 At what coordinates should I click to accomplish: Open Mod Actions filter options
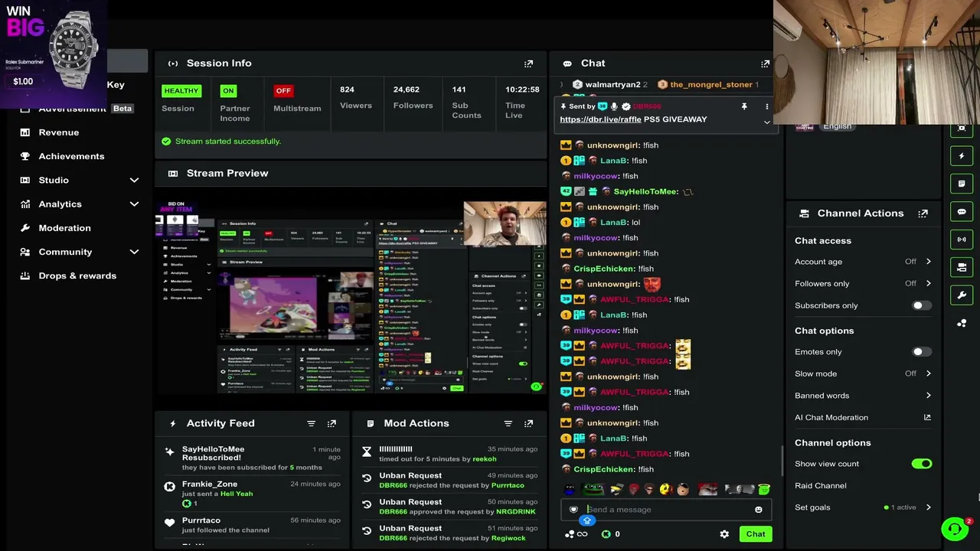click(x=508, y=423)
